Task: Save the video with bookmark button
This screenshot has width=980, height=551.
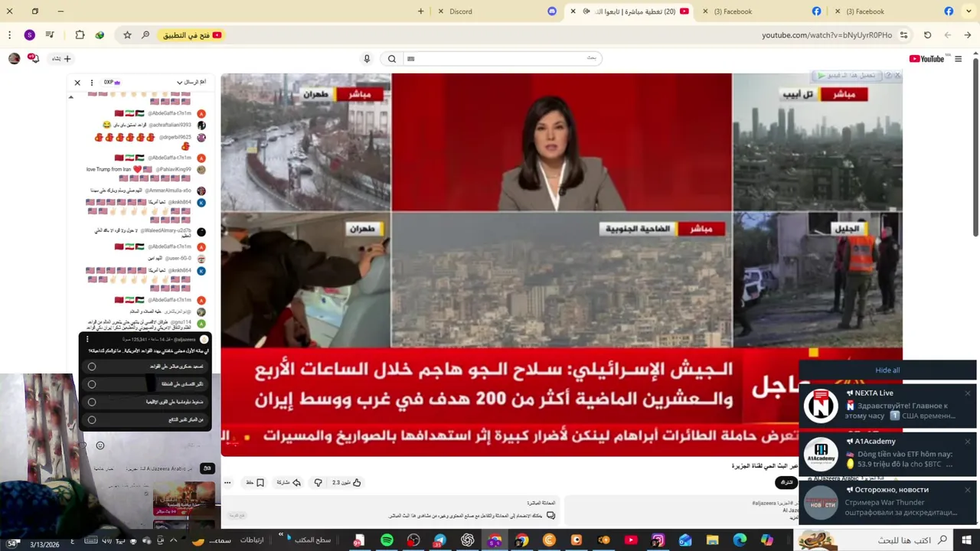Action: tap(255, 483)
